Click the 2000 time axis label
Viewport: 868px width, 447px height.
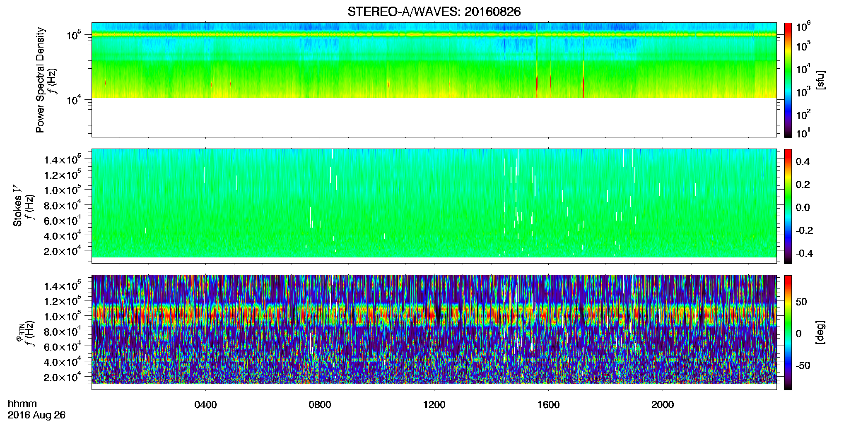click(663, 405)
